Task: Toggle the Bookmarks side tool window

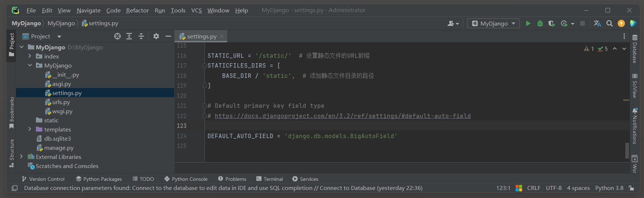Action: point(11,113)
